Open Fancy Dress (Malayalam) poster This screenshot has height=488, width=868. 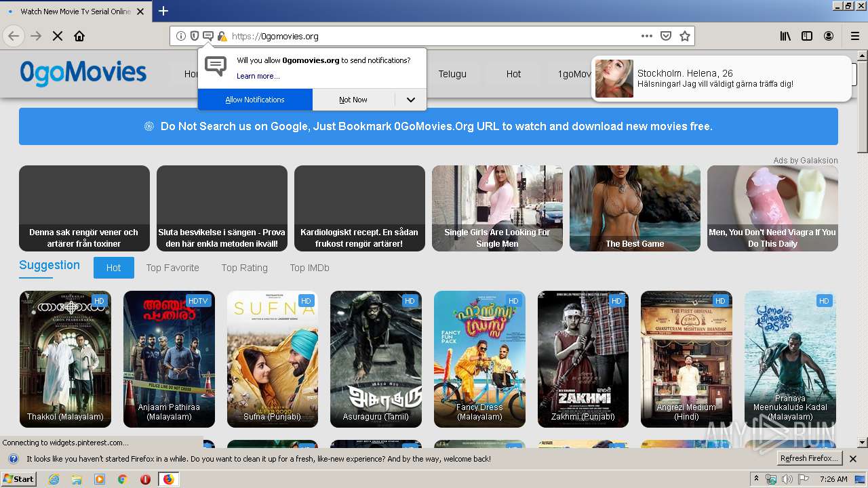point(479,359)
